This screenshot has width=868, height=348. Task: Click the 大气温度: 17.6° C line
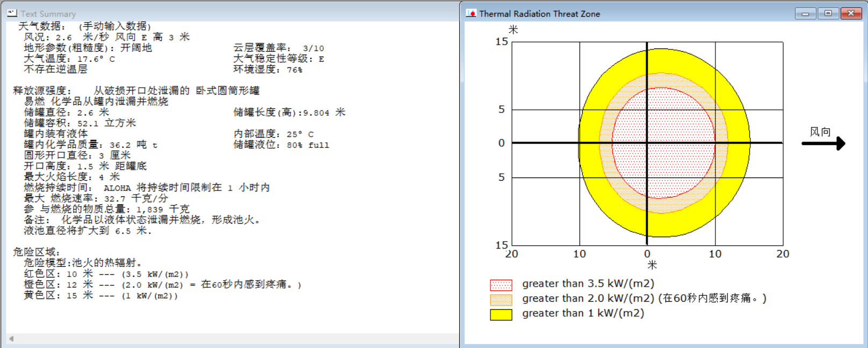[69, 59]
